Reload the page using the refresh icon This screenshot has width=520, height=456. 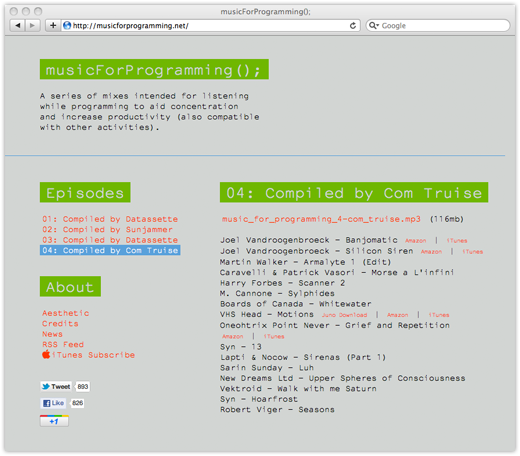(x=353, y=26)
